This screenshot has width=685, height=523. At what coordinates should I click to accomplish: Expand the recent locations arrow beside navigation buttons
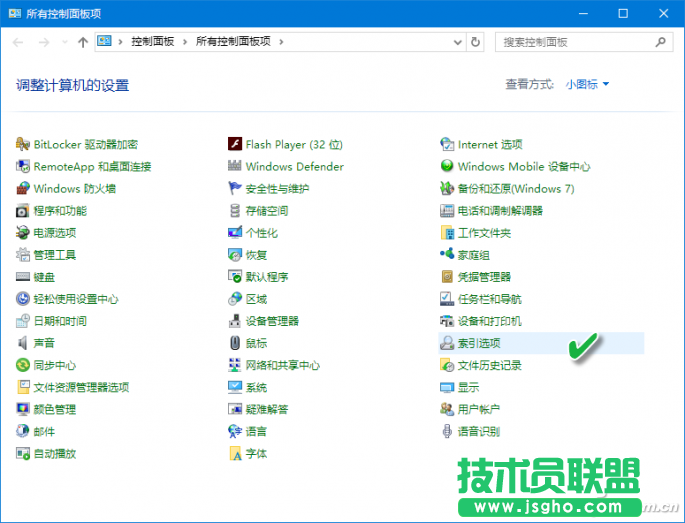65,42
